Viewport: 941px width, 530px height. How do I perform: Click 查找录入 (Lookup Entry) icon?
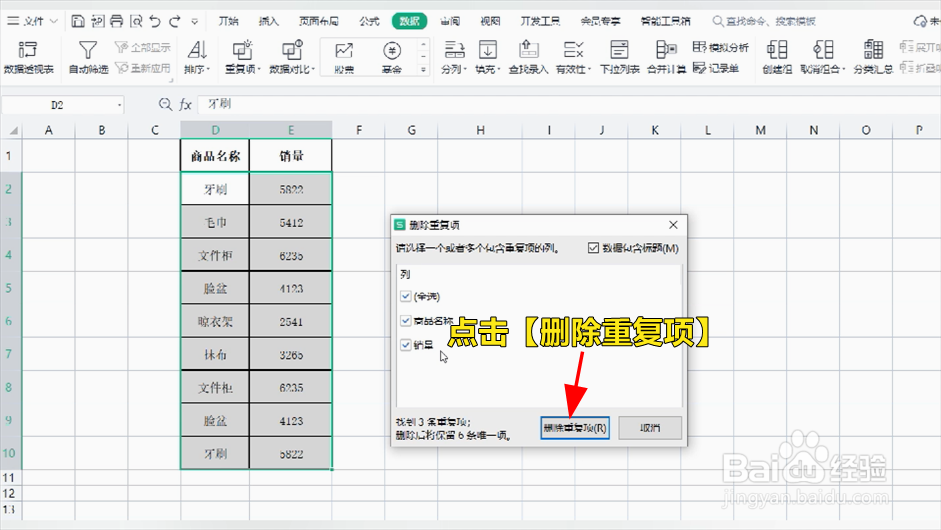tap(528, 57)
